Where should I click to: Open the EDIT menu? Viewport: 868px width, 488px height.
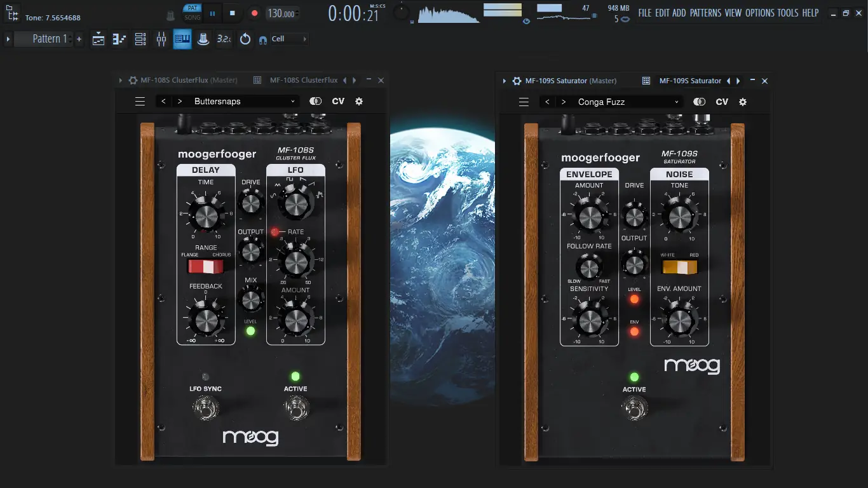point(662,13)
